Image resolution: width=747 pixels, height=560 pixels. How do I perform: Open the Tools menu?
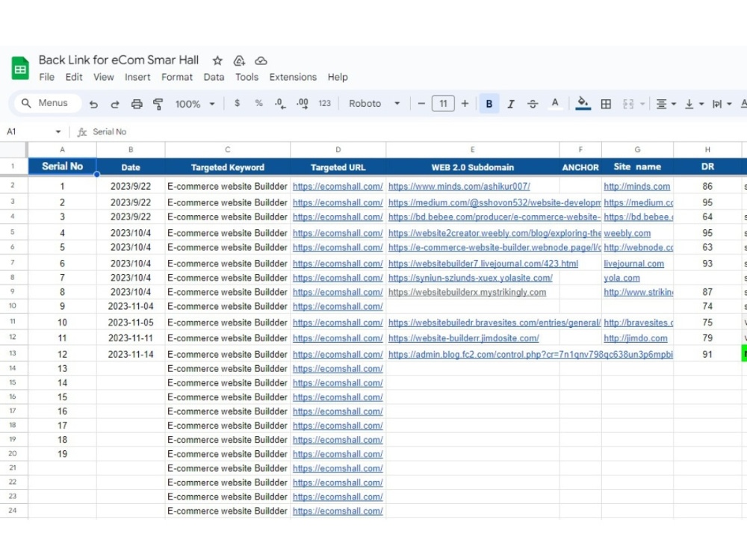pos(247,77)
